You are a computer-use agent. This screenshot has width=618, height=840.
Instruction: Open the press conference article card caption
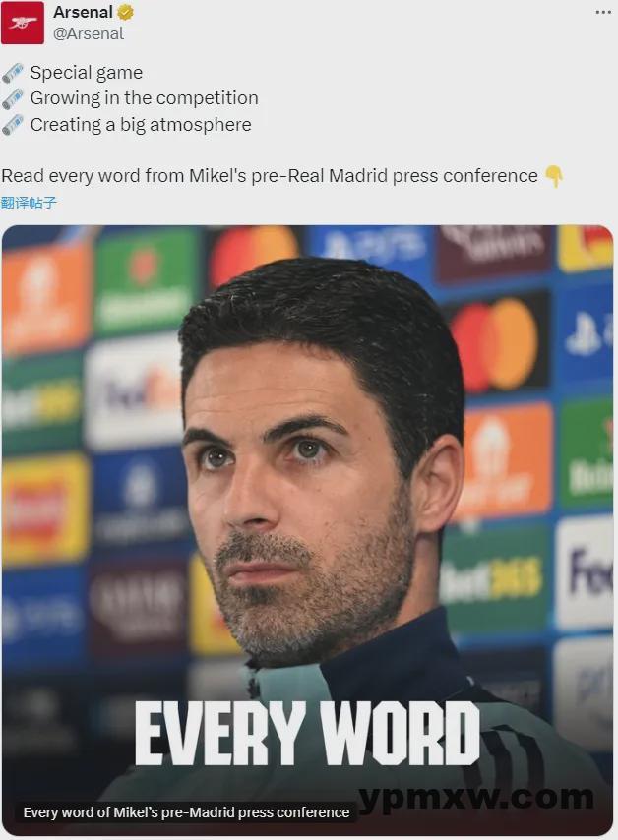coord(187,812)
